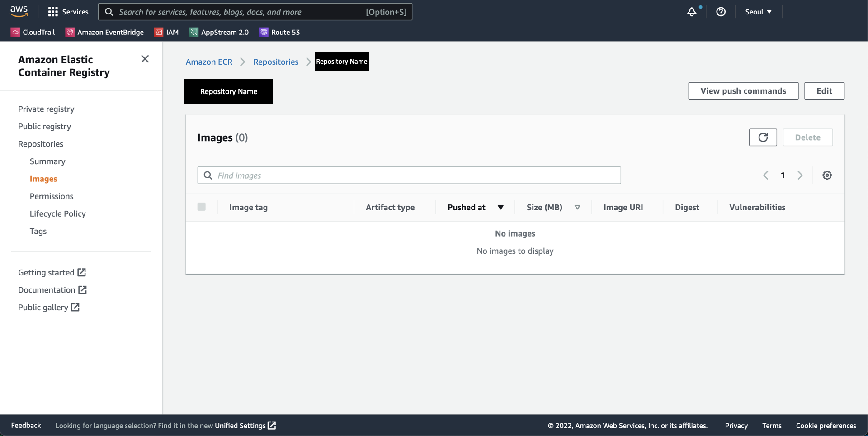Open CloudTrail shortcut in favorites bar
Image resolution: width=868 pixels, height=436 pixels.
tap(33, 32)
